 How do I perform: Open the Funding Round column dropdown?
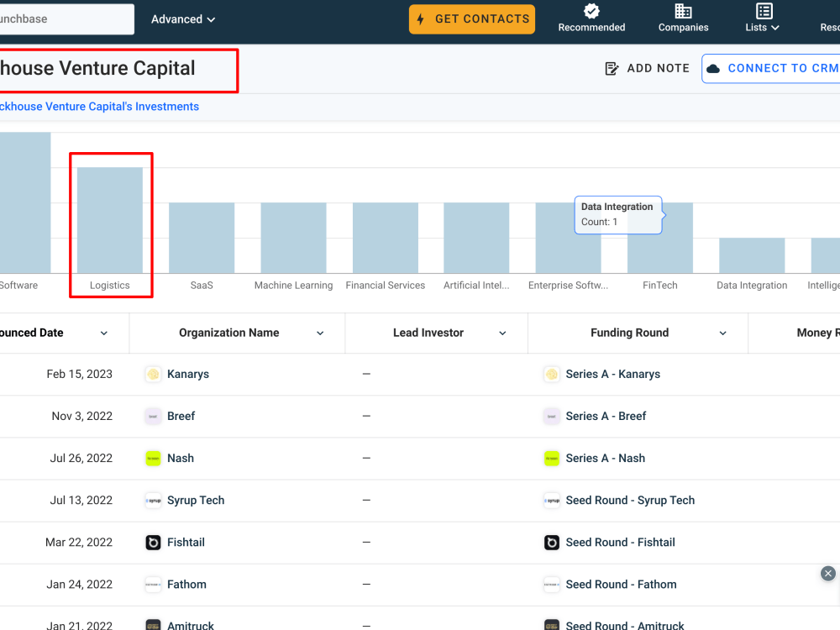[x=722, y=333]
